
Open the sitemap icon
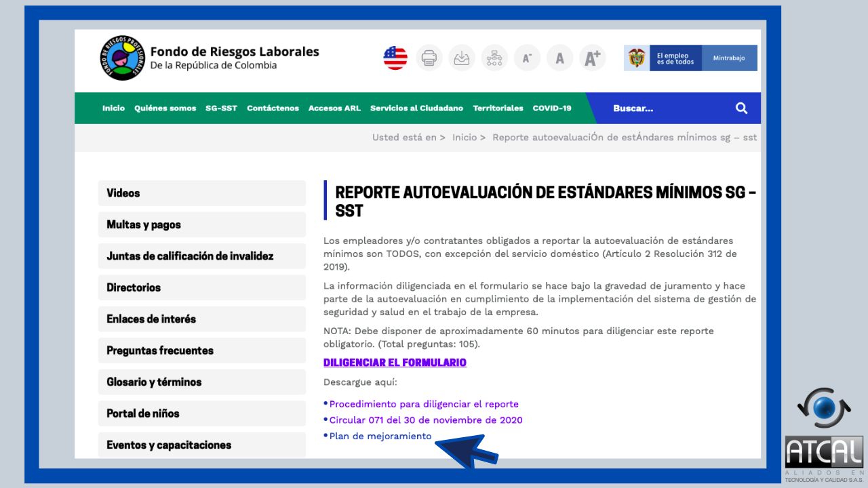tap(494, 58)
